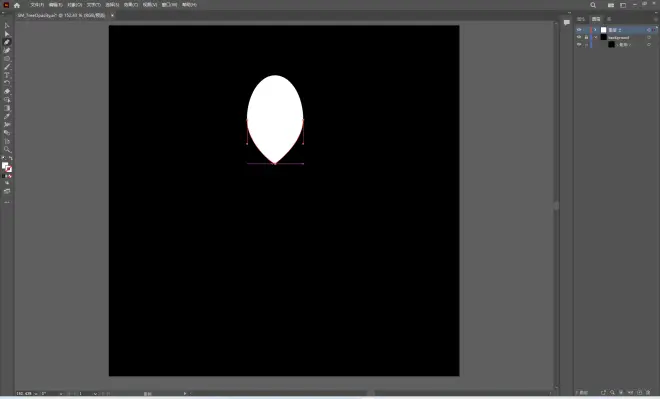Swap fill and stroke colors
Screen dimensions: 660x399
click(x=11, y=158)
